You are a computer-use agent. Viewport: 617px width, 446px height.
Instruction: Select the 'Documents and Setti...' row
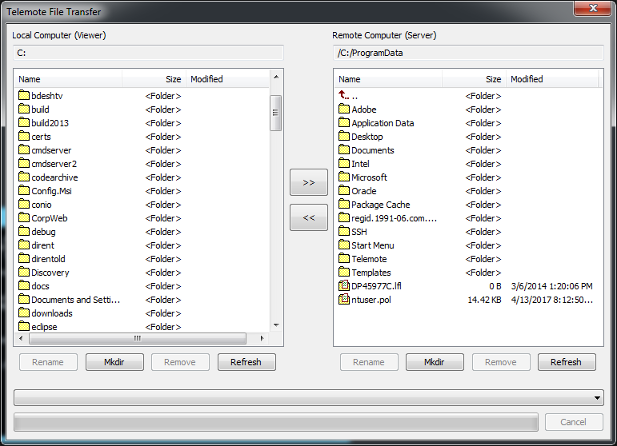(142, 300)
